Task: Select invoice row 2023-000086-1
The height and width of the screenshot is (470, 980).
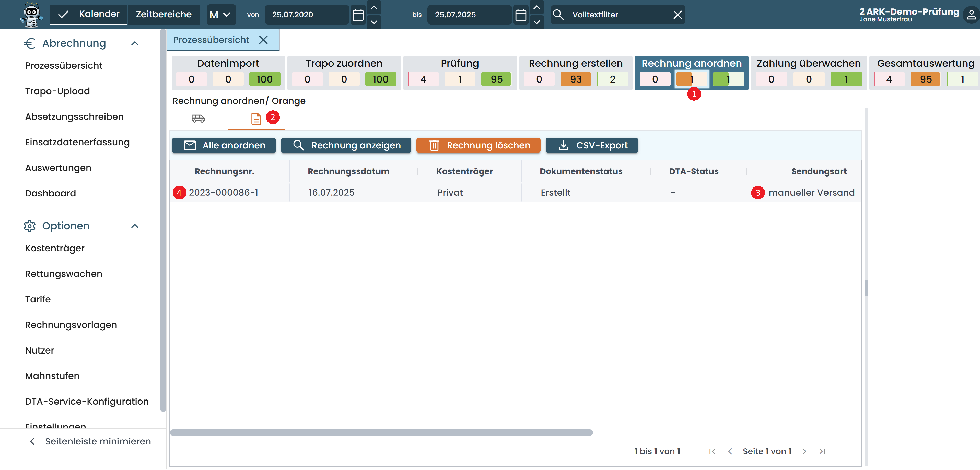Action: pyautogui.click(x=223, y=193)
